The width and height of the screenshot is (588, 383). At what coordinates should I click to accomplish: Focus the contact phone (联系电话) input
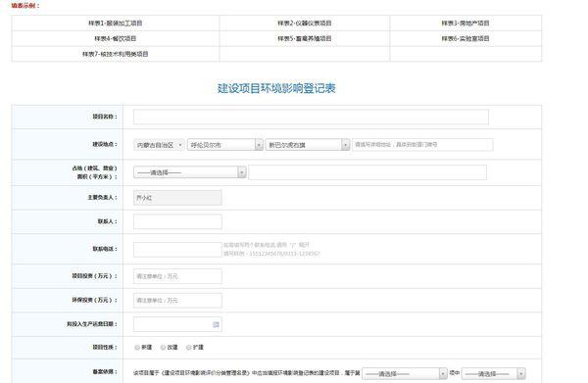[177, 250]
